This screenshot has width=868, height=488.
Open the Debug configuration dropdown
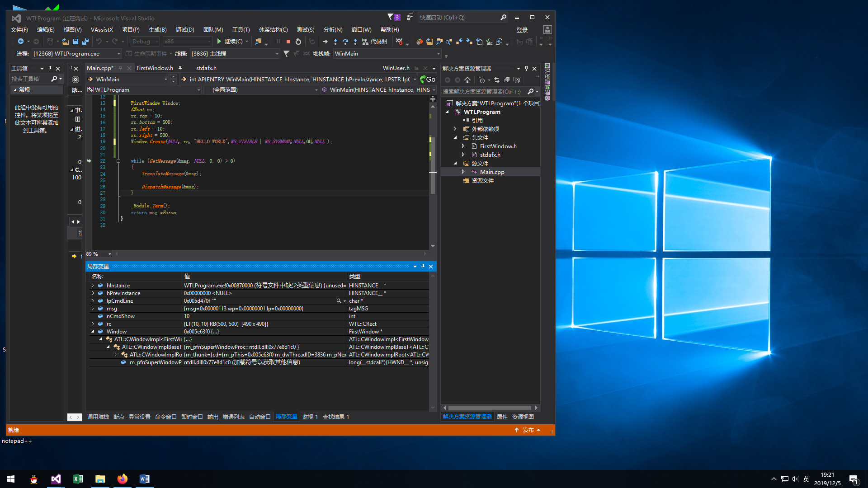(145, 42)
